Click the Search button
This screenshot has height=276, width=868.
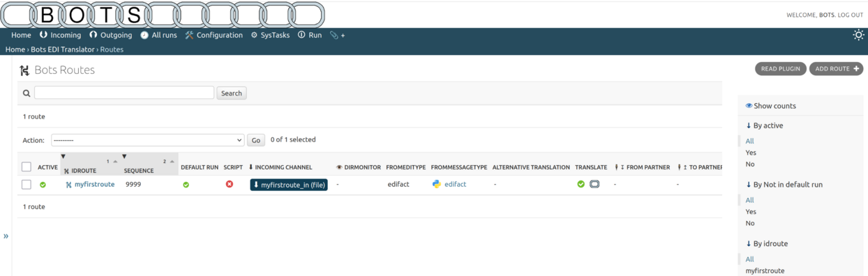coord(232,93)
